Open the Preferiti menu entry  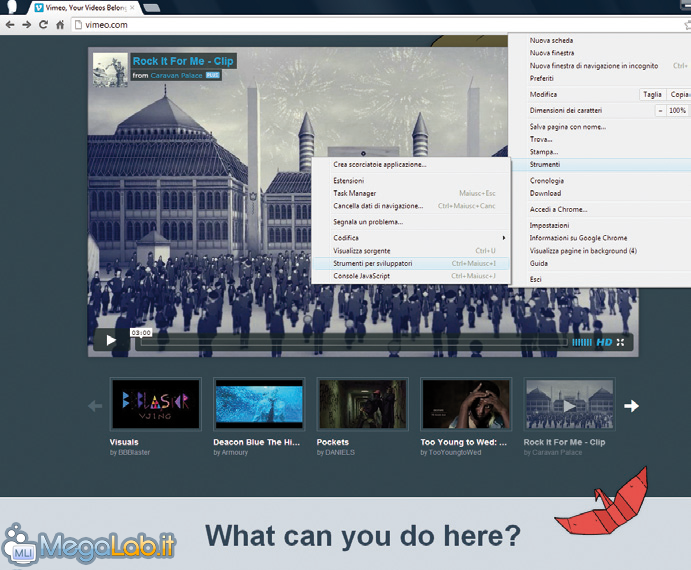542,78
